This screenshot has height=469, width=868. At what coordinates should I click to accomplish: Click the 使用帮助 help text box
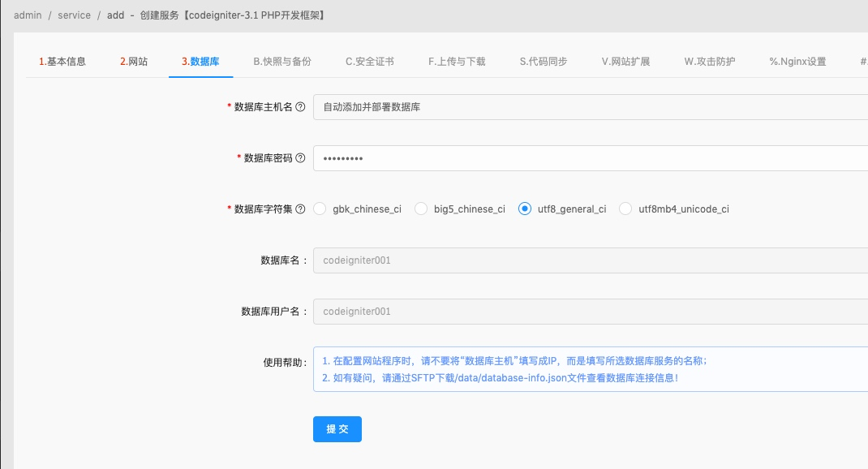590,369
